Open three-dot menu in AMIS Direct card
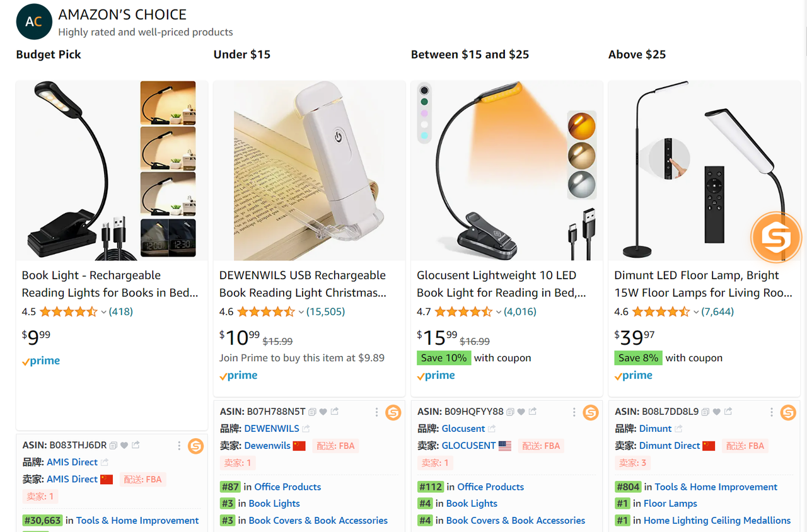The height and width of the screenshot is (532, 807). coord(179,446)
